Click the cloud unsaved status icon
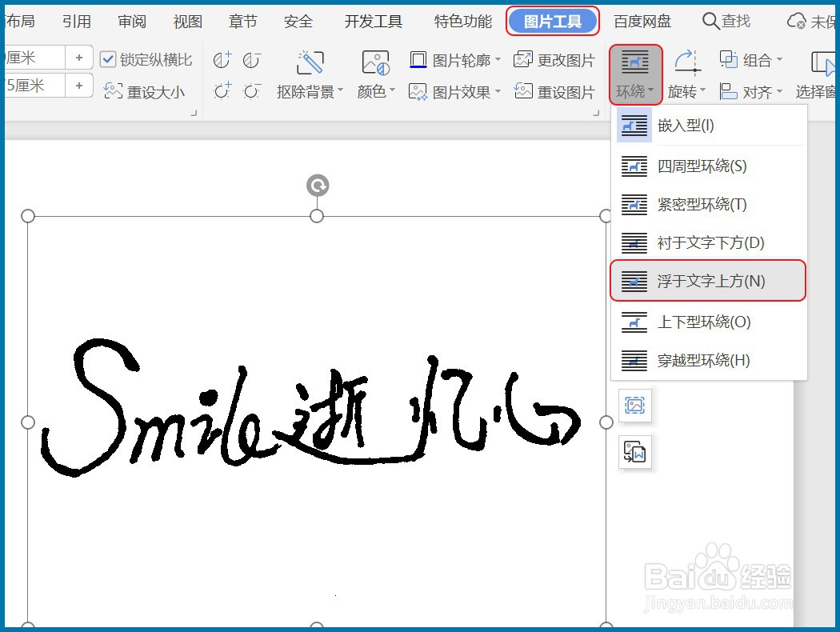Viewport: 840px width, 632px height. point(795,22)
